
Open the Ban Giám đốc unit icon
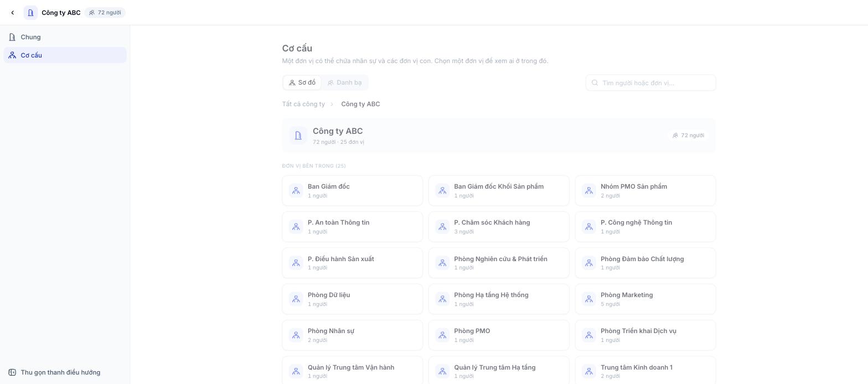point(296,191)
